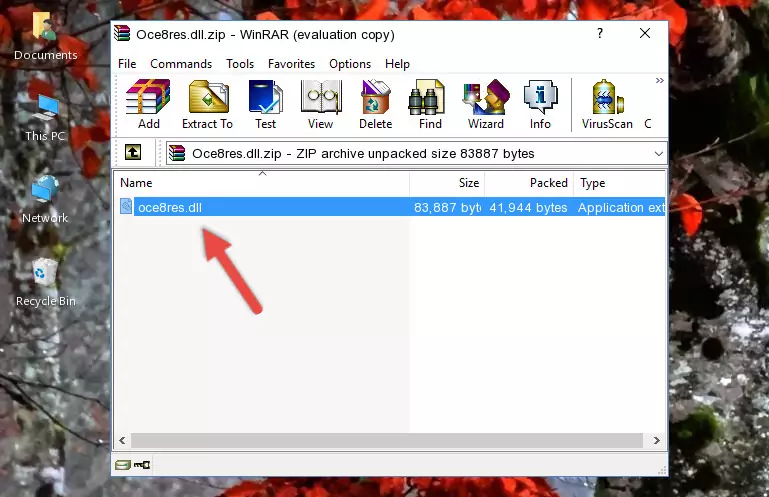
Task: Sort by Type column header
Action: [x=619, y=183]
